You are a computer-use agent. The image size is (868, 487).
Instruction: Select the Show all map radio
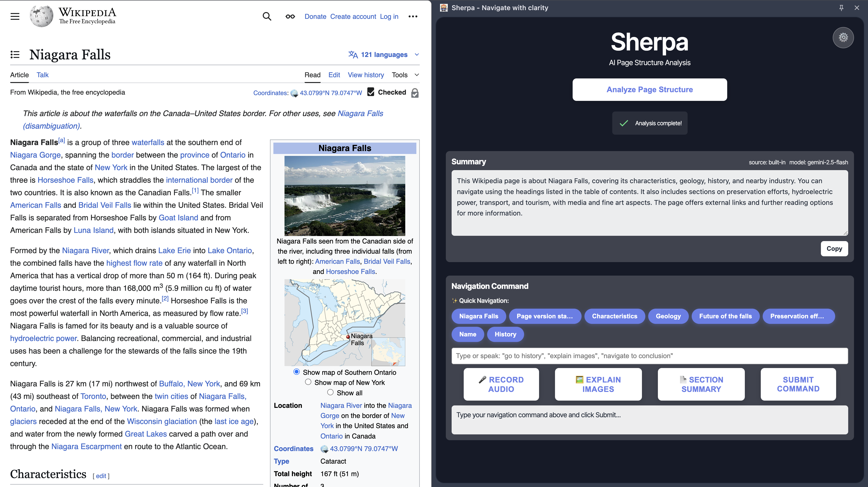[x=330, y=392]
